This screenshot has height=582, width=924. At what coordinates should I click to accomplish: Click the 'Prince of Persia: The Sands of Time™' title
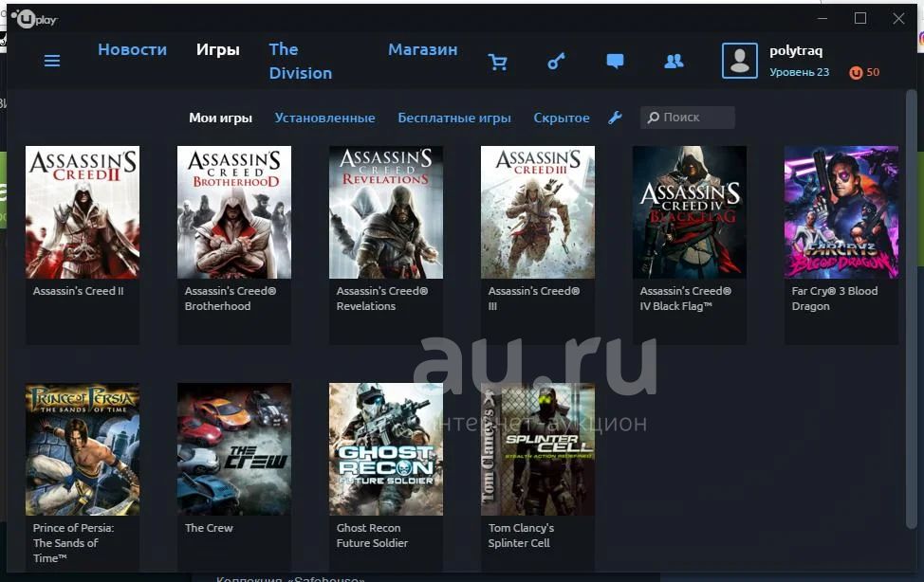click(x=74, y=543)
